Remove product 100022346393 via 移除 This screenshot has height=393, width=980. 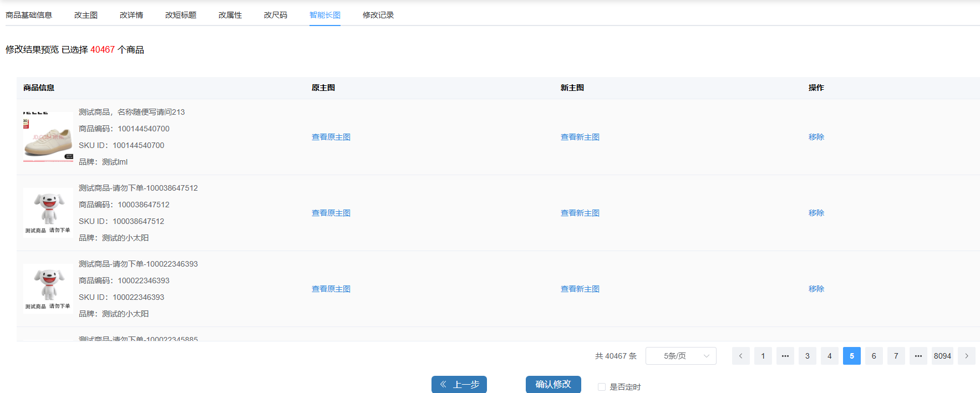816,289
